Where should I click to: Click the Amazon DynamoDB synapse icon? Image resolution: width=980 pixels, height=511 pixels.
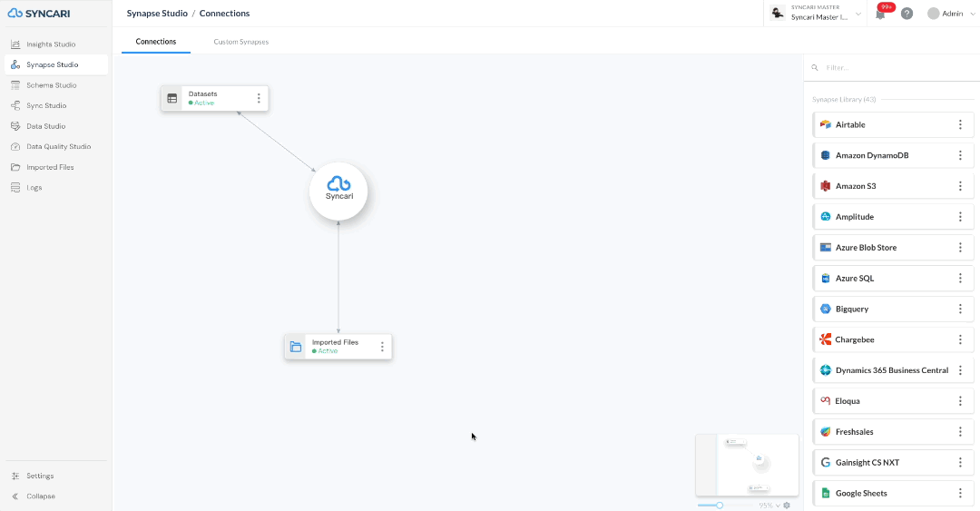click(x=826, y=155)
